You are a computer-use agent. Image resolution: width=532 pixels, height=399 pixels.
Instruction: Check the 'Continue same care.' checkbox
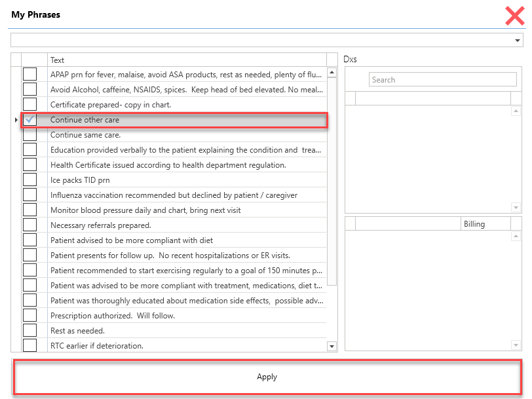(x=30, y=135)
